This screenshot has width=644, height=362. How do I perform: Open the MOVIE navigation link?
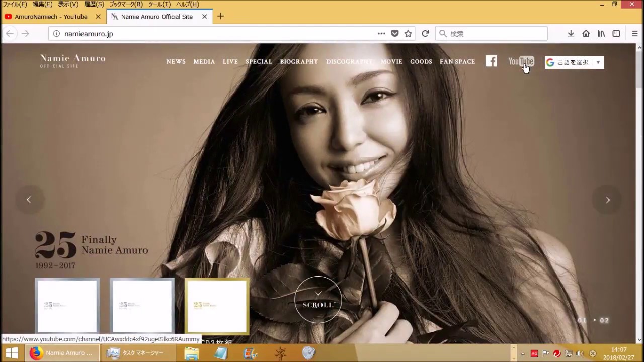(x=391, y=62)
